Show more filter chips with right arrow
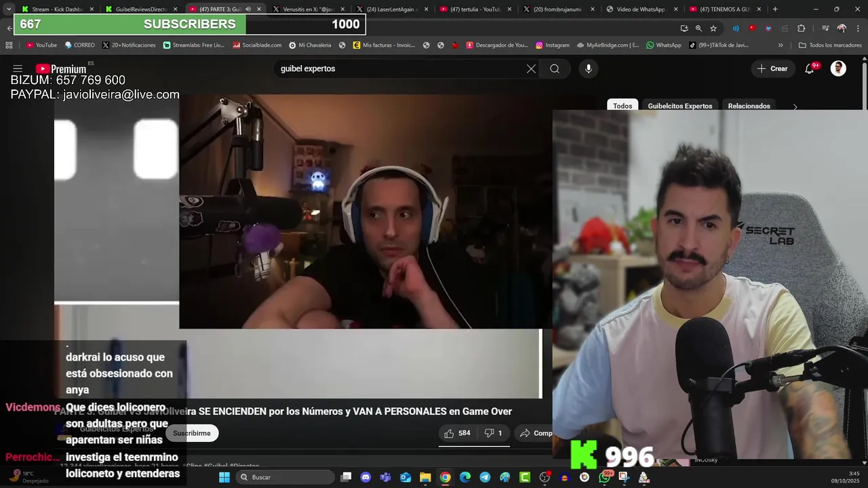 tap(795, 106)
